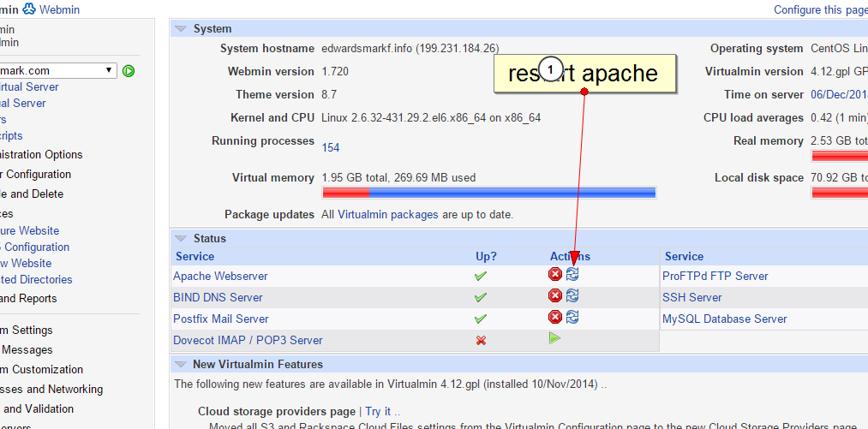Click the Real memory usage bar
The height and width of the screenshot is (429, 868).
pos(840,156)
